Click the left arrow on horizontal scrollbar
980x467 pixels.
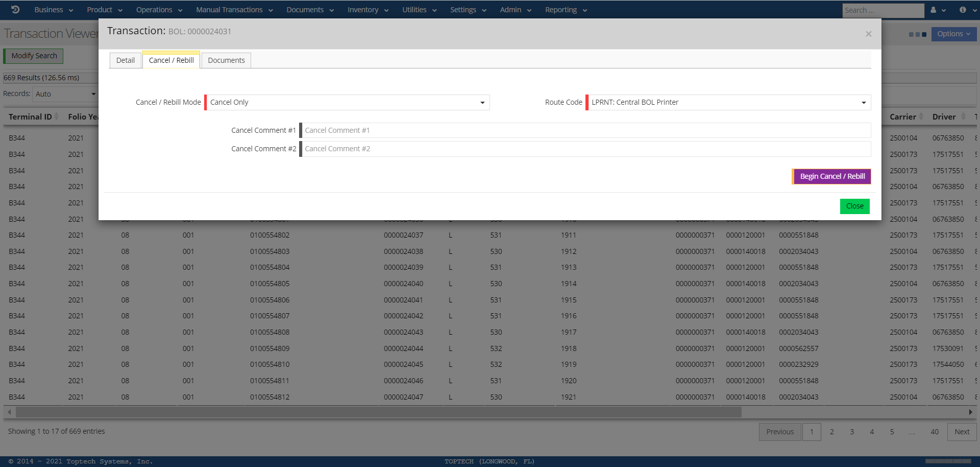point(9,412)
